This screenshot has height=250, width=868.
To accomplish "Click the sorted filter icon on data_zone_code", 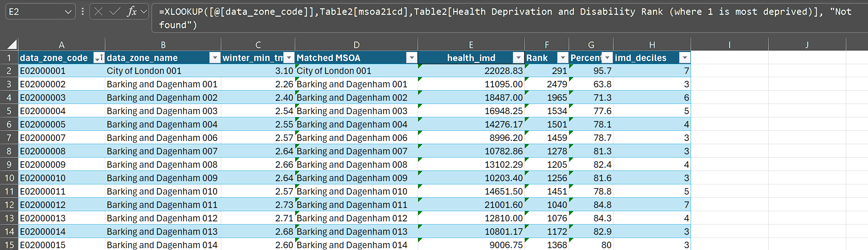I will (x=98, y=58).
